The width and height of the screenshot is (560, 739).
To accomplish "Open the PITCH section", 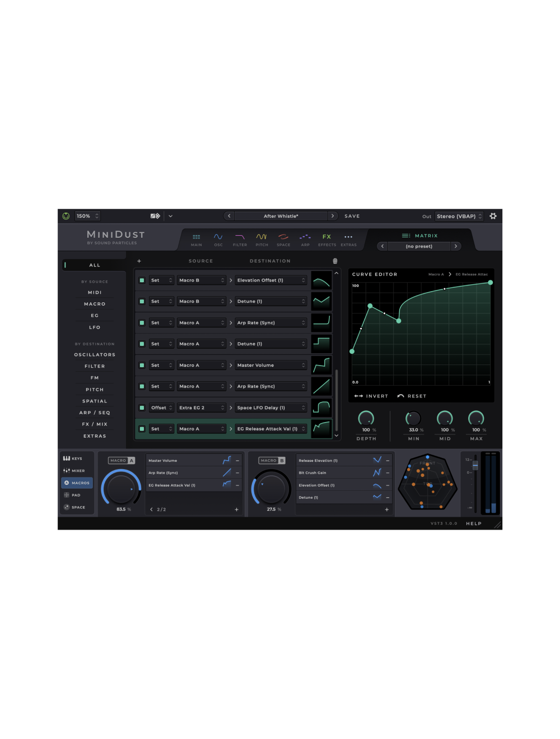I will (x=262, y=239).
